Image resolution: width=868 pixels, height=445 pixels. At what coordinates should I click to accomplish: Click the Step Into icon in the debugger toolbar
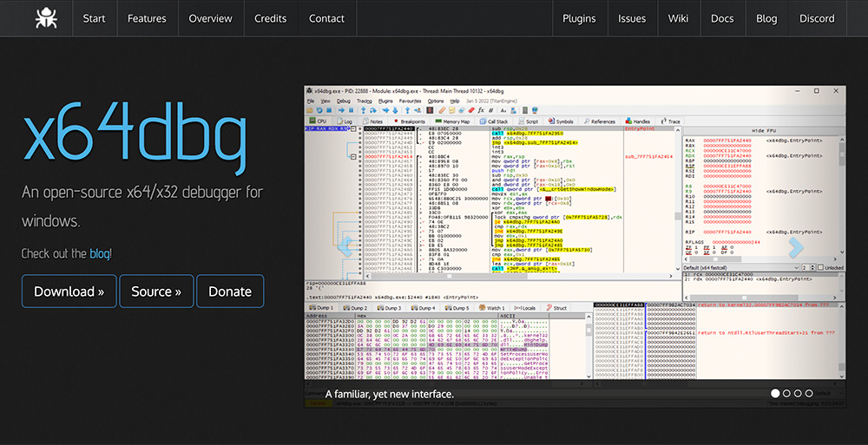point(364,111)
